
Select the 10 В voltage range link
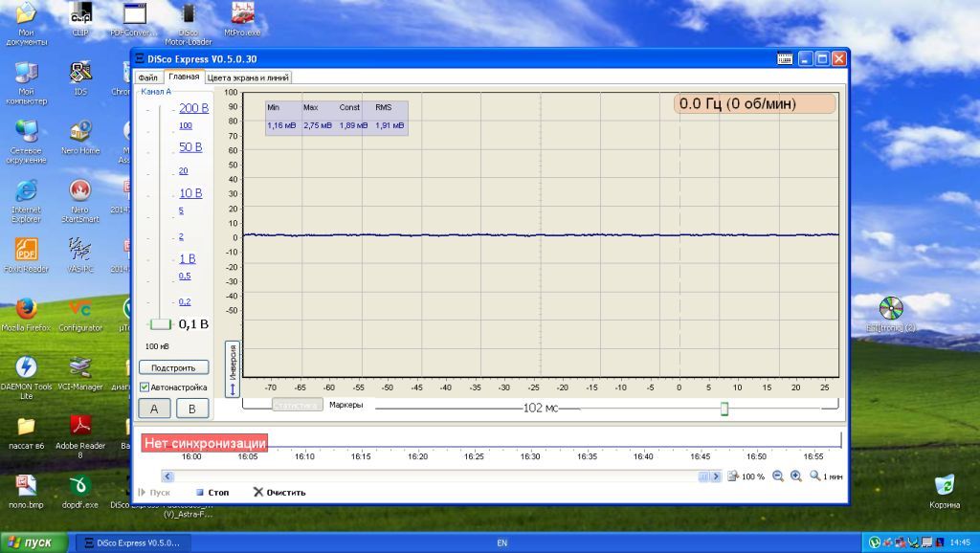tap(190, 193)
